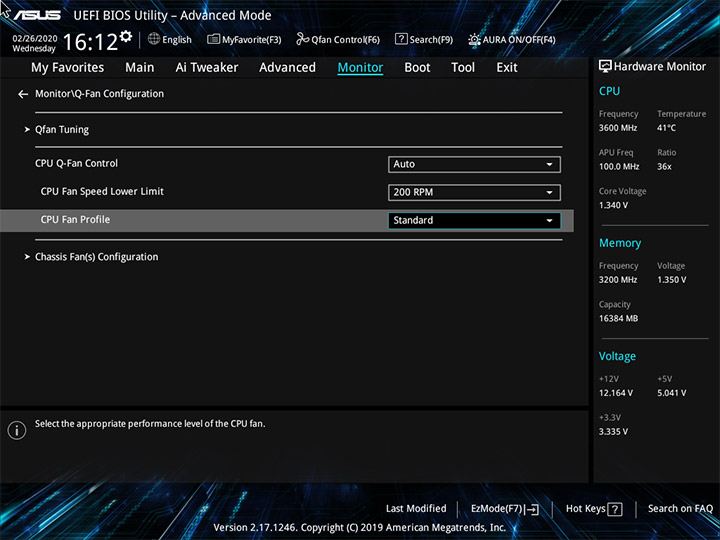The image size is (720, 540).
Task: Select the CPU Fan Profile label
Action: (75, 219)
